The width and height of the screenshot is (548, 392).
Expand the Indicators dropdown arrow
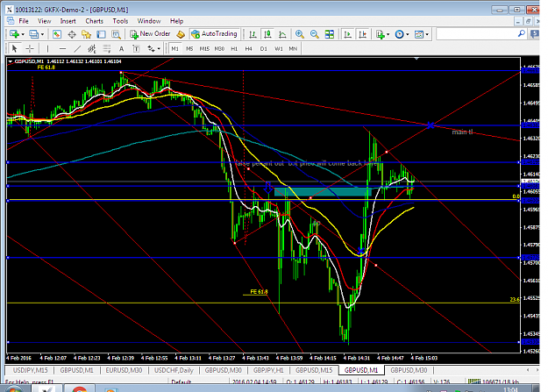pos(388,34)
